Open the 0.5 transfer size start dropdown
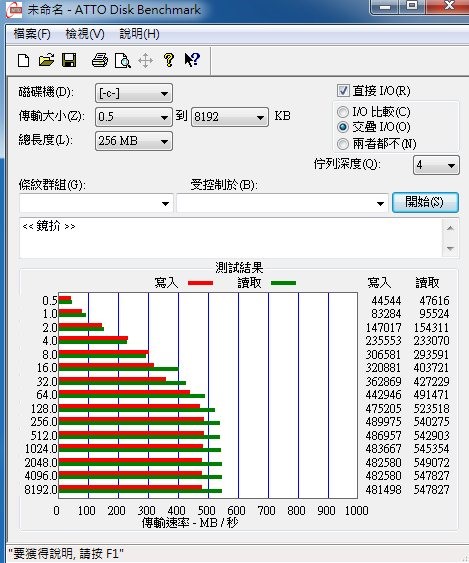 coord(134,117)
